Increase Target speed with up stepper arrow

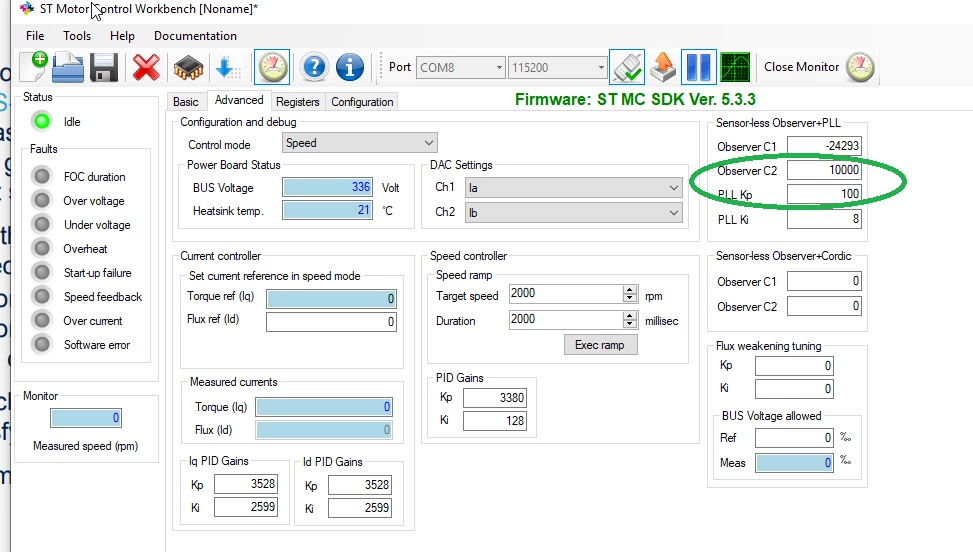coord(630,290)
